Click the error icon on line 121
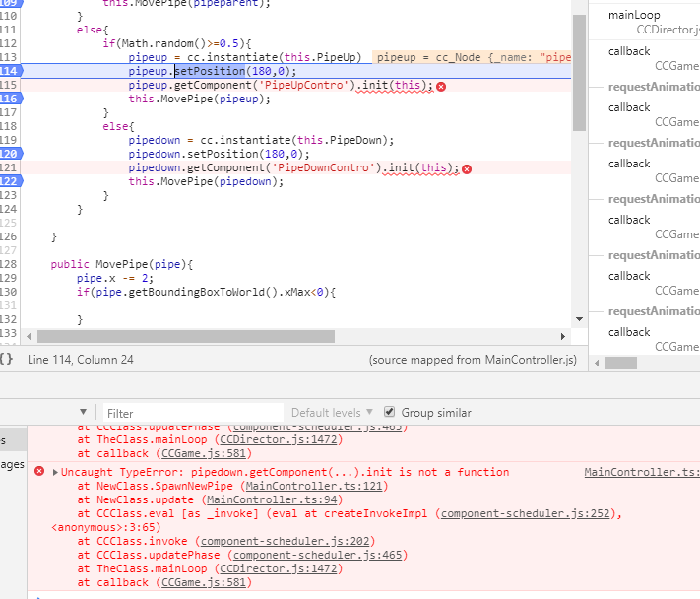Image resolution: width=700 pixels, height=599 pixels. click(467, 169)
